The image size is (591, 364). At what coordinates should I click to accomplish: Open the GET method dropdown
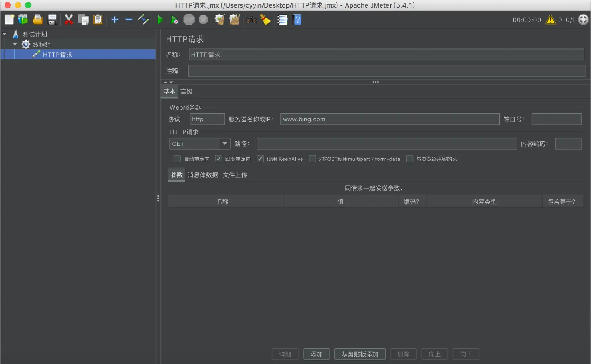[x=225, y=144]
